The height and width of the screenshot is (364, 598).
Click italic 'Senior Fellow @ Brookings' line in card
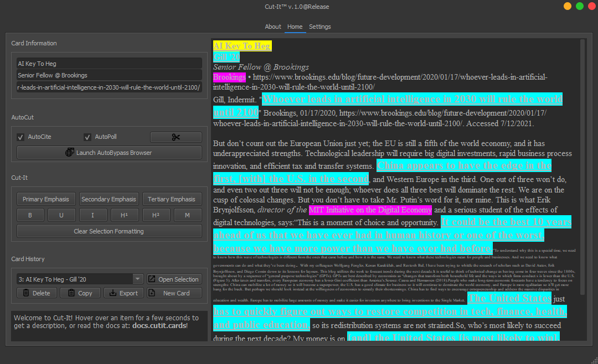(261, 67)
